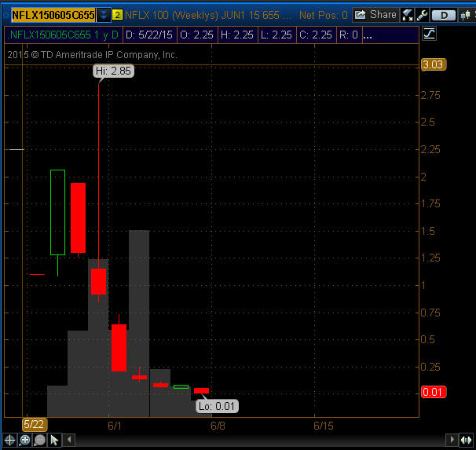
Task: Click the 1.5 price axis label
Action: pos(428,231)
